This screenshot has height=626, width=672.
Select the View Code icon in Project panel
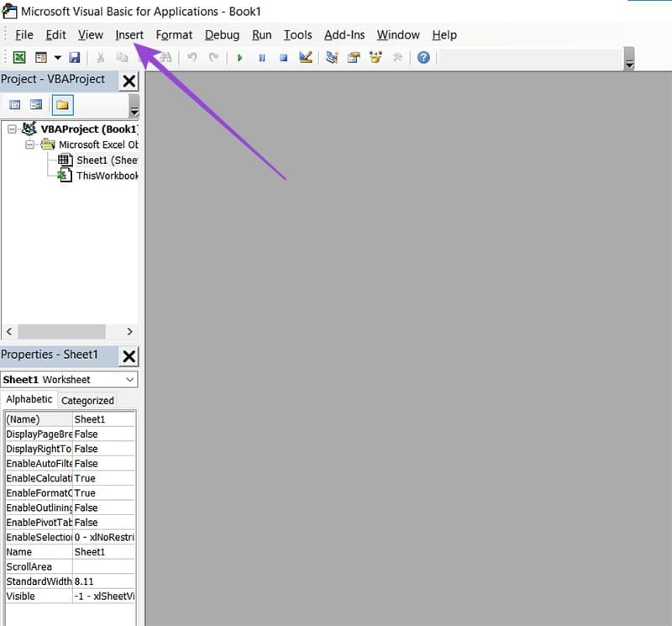click(x=14, y=104)
